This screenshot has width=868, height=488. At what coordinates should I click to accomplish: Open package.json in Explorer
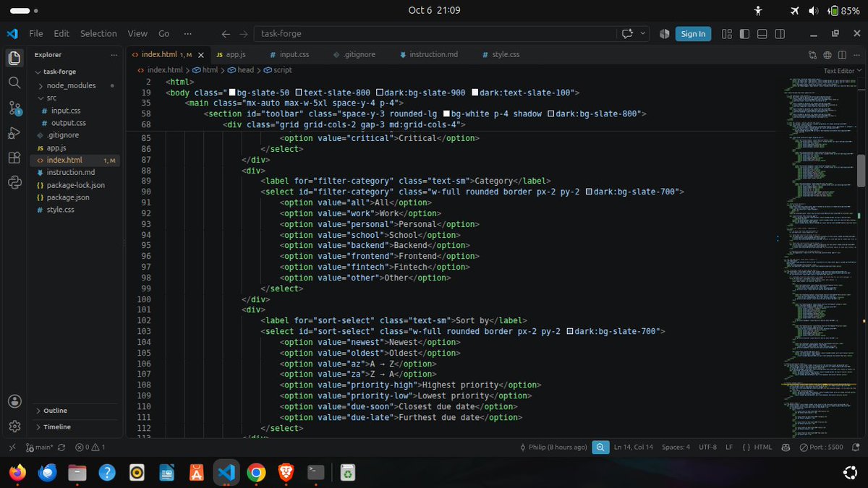coord(68,197)
